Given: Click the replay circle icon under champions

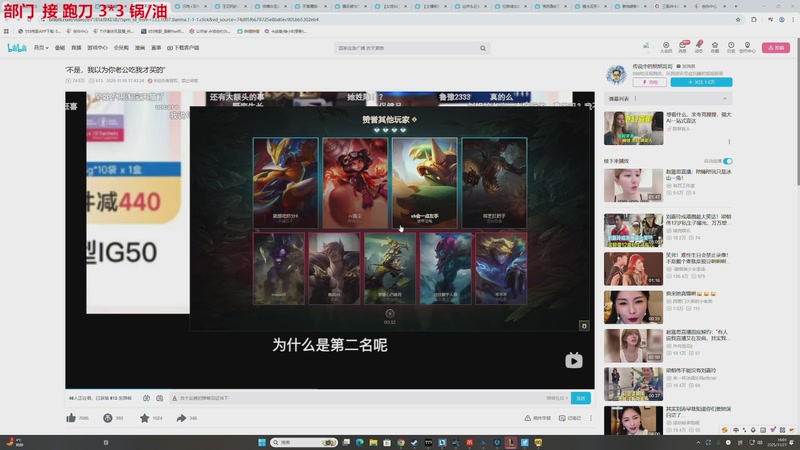Looking at the screenshot, I should (x=390, y=314).
